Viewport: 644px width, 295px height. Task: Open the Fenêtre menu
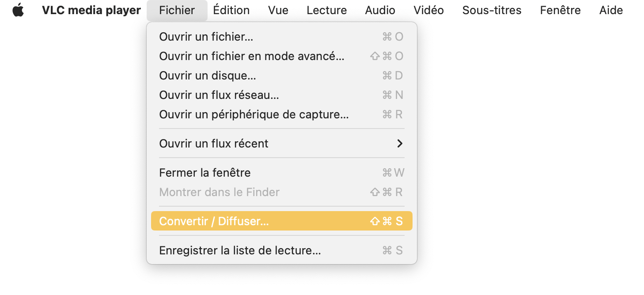pos(560,10)
